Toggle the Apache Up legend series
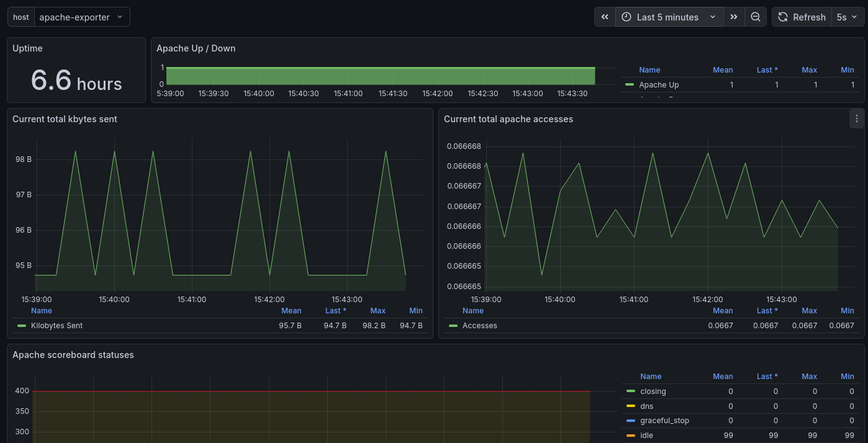Image resolution: width=868 pixels, height=443 pixels. tap(659, 85)
